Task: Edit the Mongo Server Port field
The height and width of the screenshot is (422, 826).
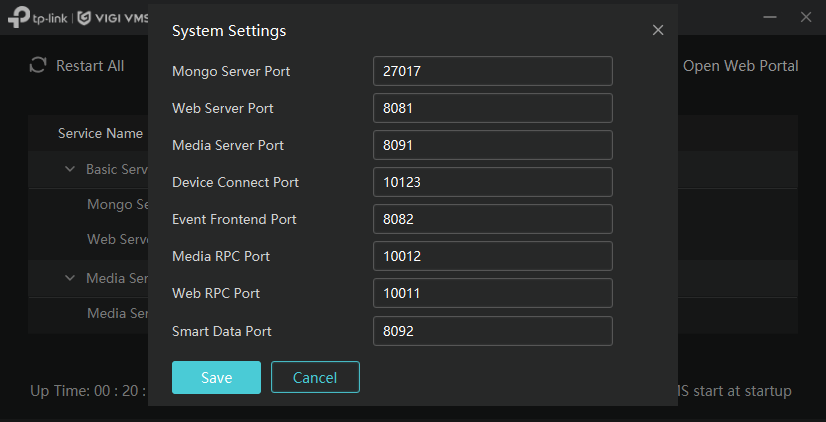Action: [x=493, y=71]
